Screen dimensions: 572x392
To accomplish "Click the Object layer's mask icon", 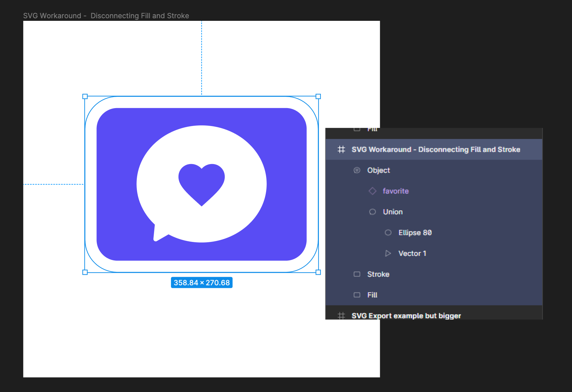I will (x=357, y=170).
